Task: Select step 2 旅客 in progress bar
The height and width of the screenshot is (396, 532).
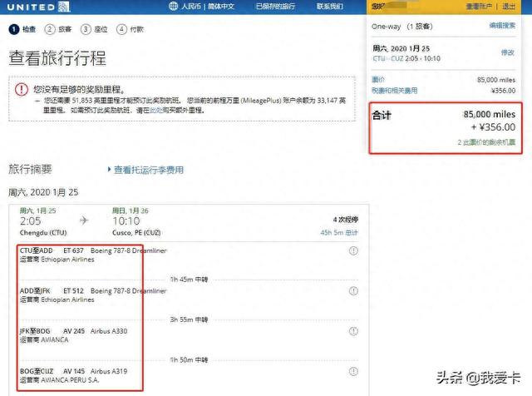Action: [x=58, y=29]
